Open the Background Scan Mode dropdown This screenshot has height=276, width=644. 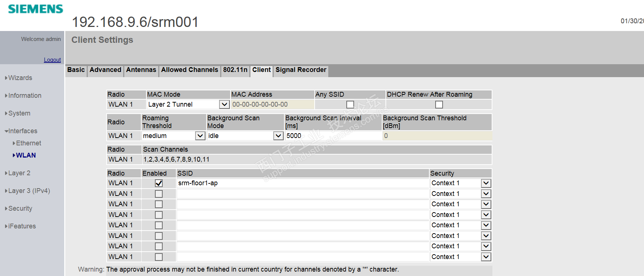coord(278,136)
